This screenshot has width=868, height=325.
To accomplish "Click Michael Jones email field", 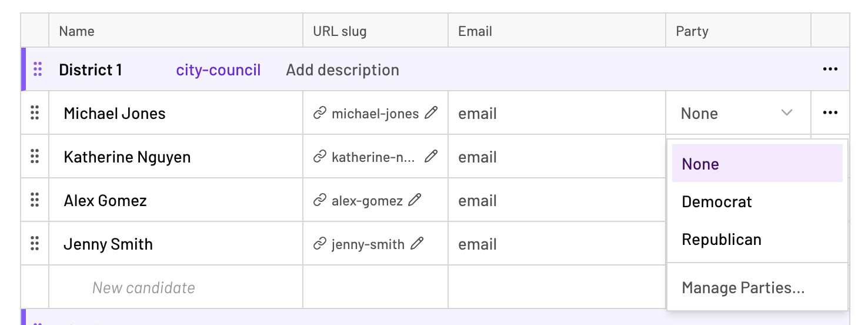I will point(557,113).
